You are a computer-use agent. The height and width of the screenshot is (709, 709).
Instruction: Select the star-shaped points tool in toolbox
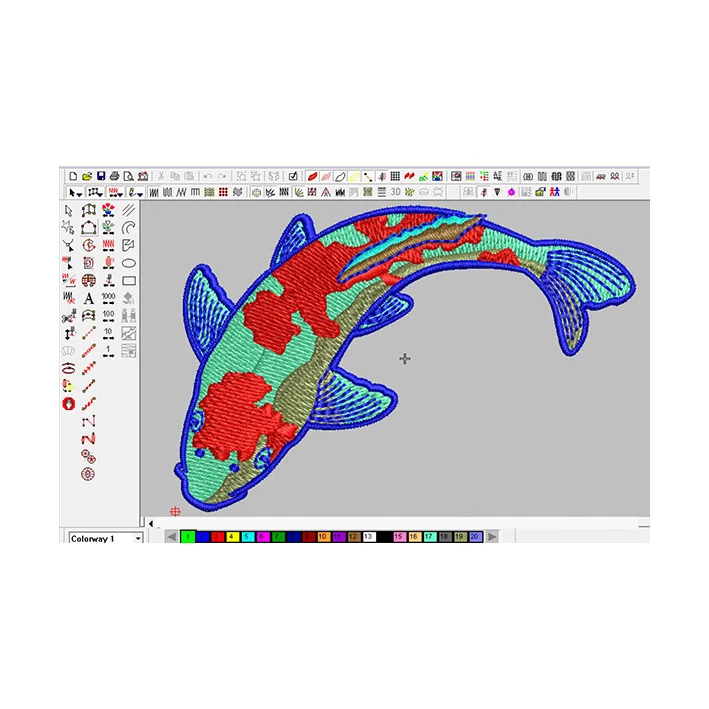point(69,227)
